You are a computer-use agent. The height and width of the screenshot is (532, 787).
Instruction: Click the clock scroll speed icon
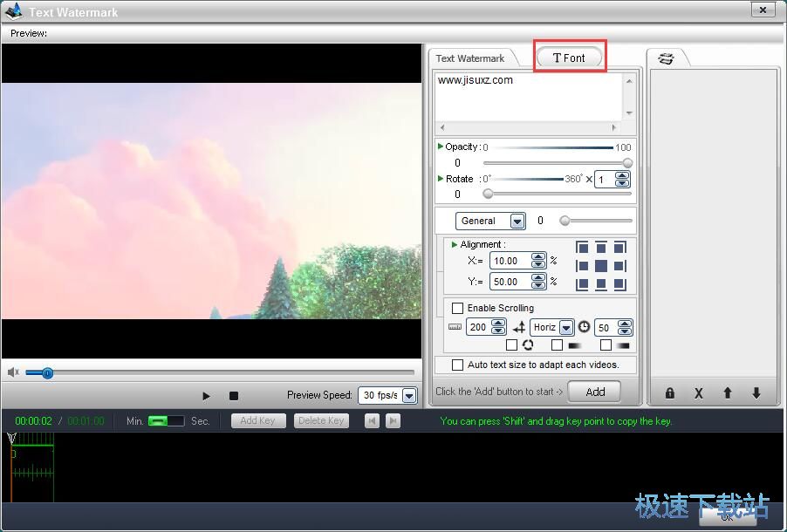click(584, 327)
